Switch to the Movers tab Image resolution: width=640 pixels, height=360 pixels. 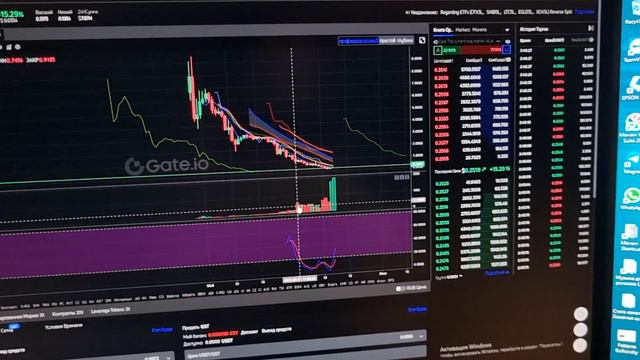pos(479,30)
